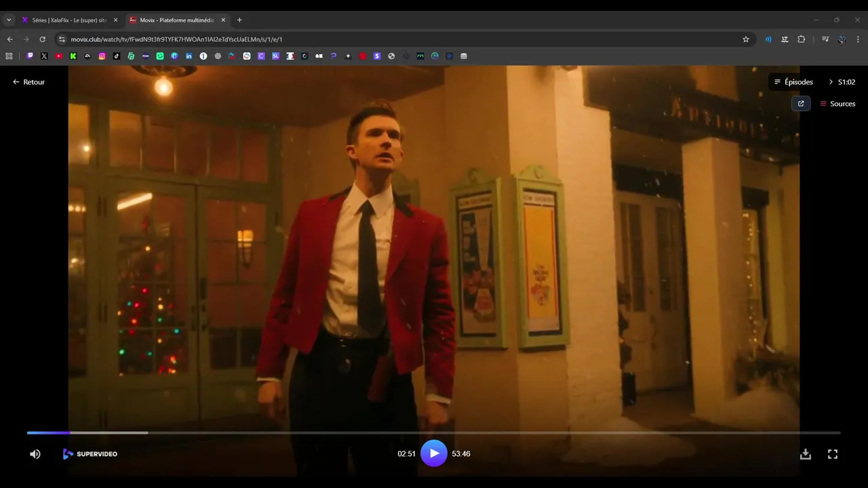Screen dimensions: 868x488
Task: Click the SUPERVIDEO logo
Action: coord(90,454)
